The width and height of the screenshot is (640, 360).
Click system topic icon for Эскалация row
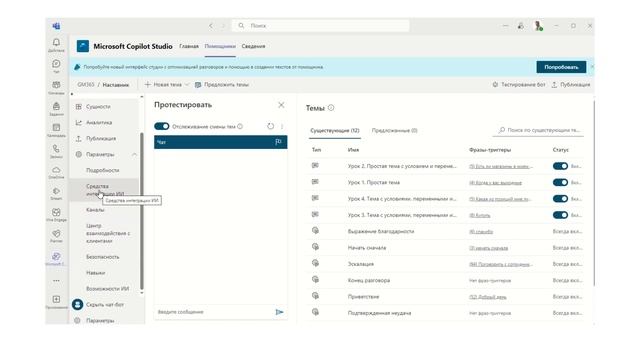(315, 263)
